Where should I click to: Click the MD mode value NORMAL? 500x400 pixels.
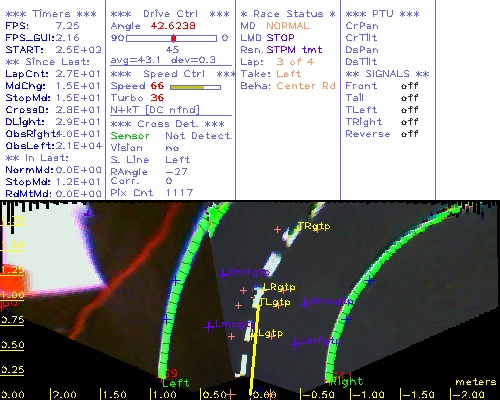(288, 26)
